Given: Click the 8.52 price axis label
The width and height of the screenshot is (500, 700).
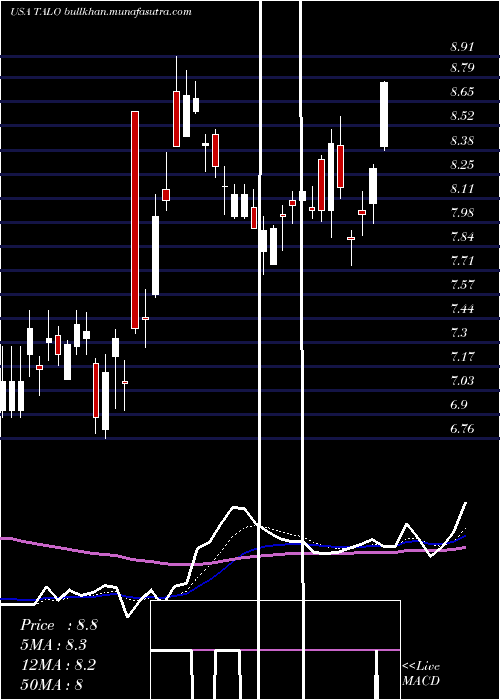Looking at the screenshot, I should [462, 117].
